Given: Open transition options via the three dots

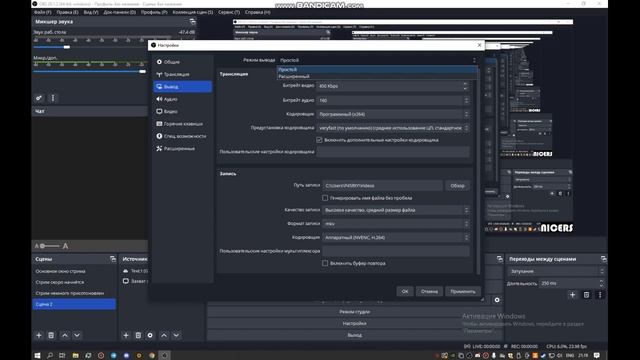Looking at the screenshot, I should tap(600, 295).
